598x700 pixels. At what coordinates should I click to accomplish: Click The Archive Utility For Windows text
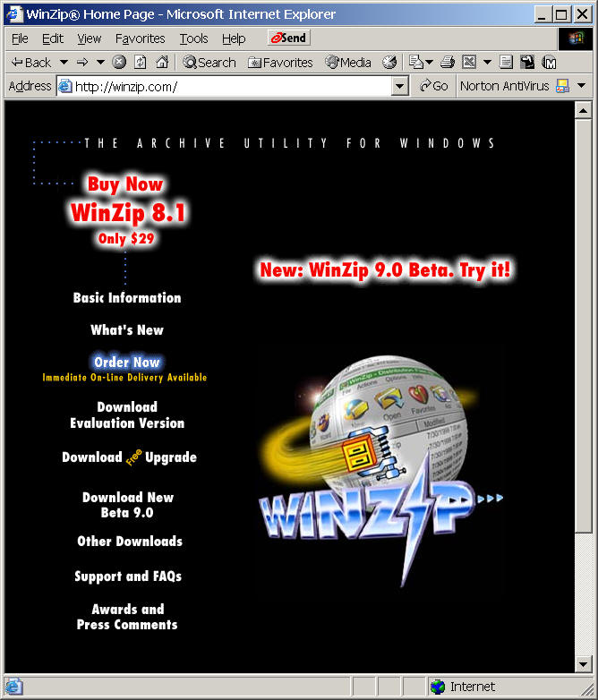pos(290,143)
